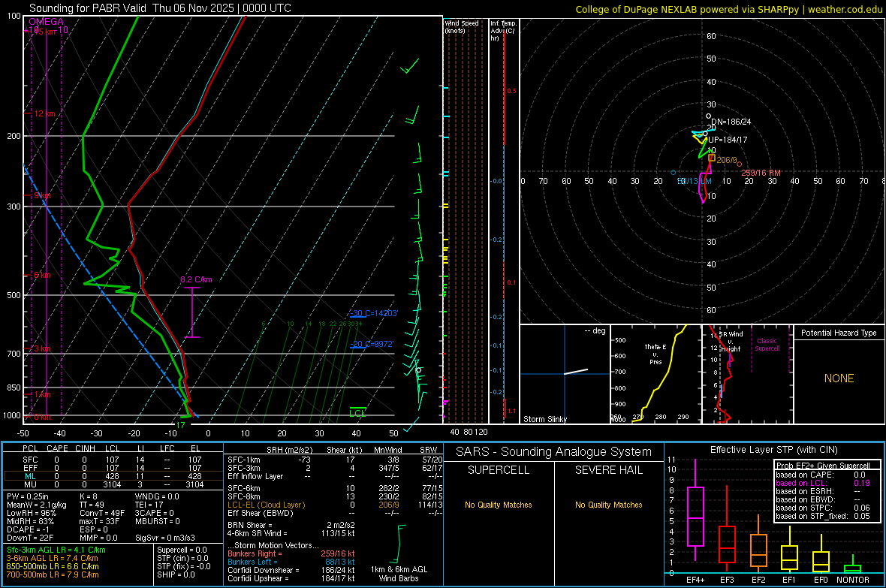886x588 pixels.
Task: Click the 'LowRH = 96%' value
Action: 31,513
